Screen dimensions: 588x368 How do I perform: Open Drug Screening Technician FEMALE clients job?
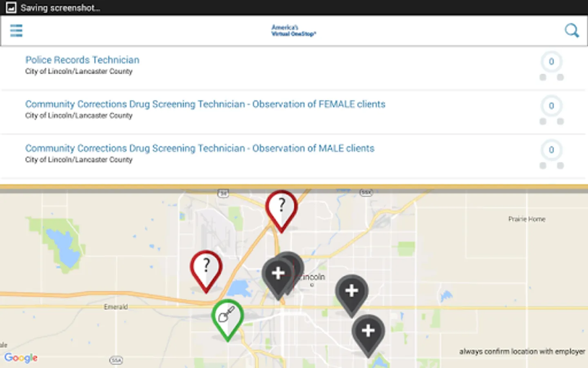point(205,104)
